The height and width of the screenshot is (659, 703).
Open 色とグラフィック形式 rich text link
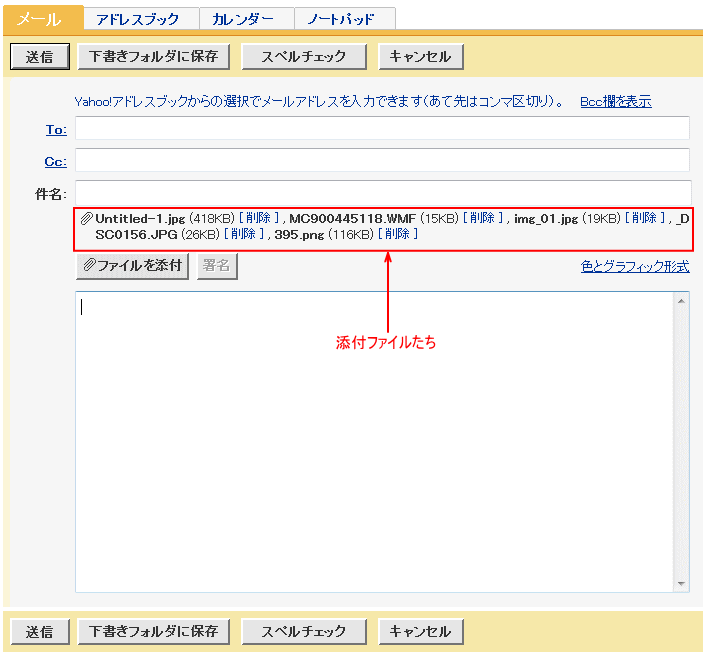coord(635,266)
